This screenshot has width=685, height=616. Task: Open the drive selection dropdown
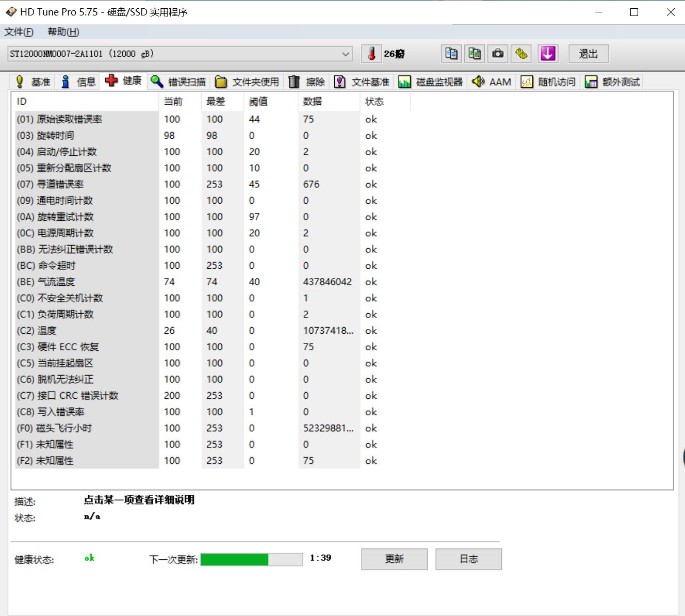pos(345,53)
